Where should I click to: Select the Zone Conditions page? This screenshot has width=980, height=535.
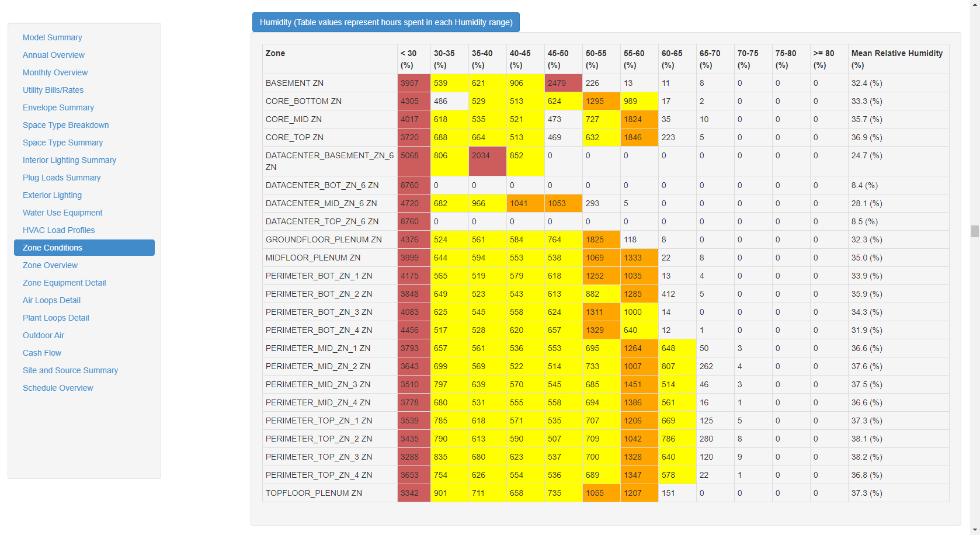(x=52, y=248)
